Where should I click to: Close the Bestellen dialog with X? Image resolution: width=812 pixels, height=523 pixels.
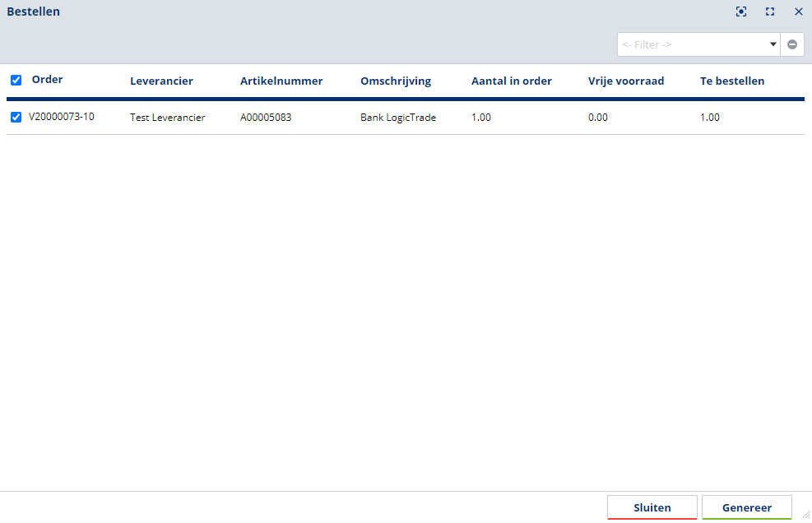tap(798, 12)
